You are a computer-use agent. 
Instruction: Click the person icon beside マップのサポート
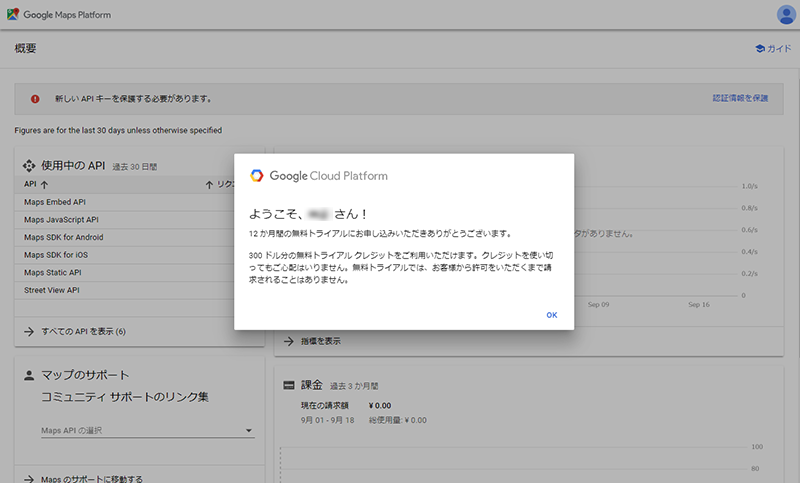[29, 375]
